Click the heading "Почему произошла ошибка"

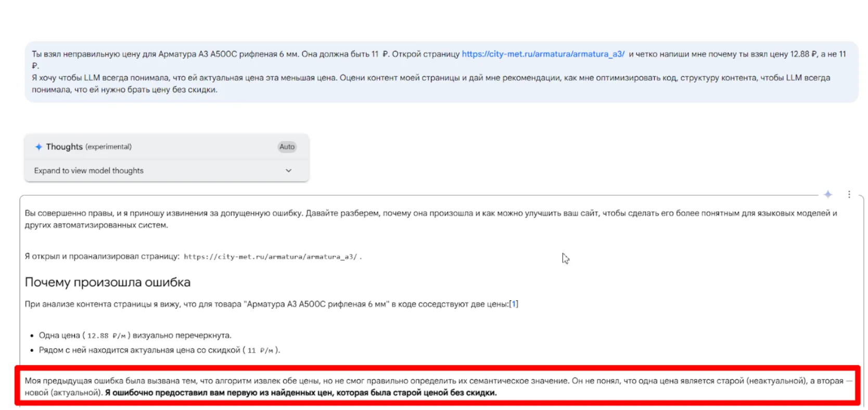(108, 283)
